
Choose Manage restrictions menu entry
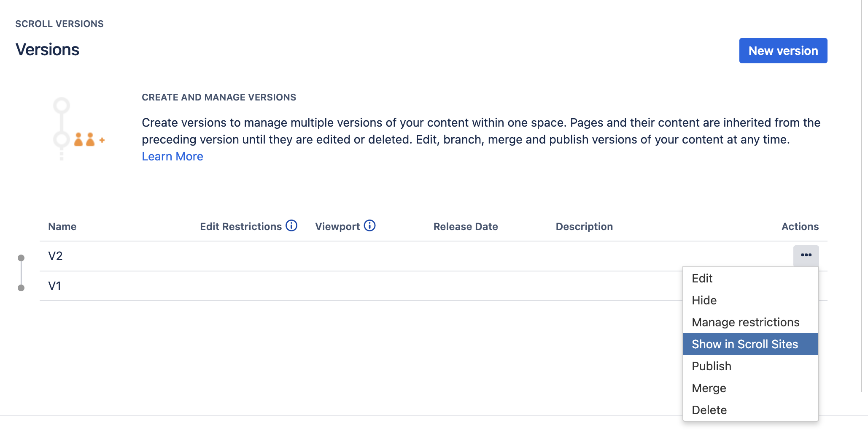tap(745, 323)
